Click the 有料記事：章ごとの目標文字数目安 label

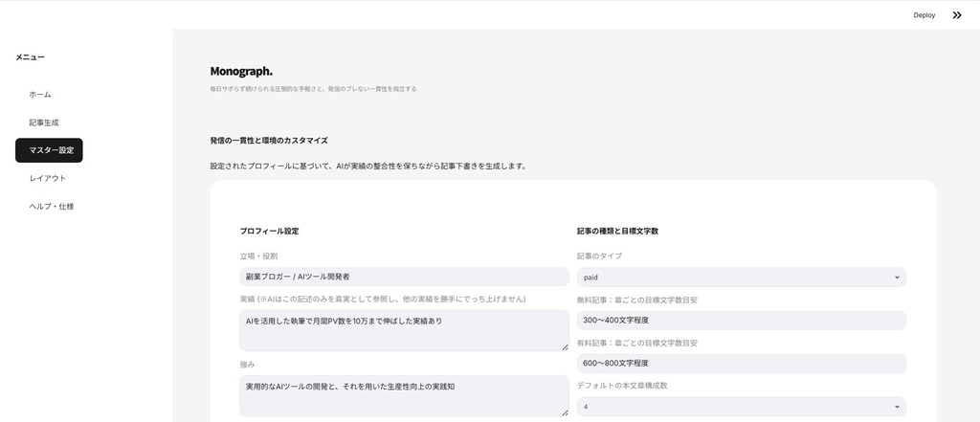click(636, 344)
